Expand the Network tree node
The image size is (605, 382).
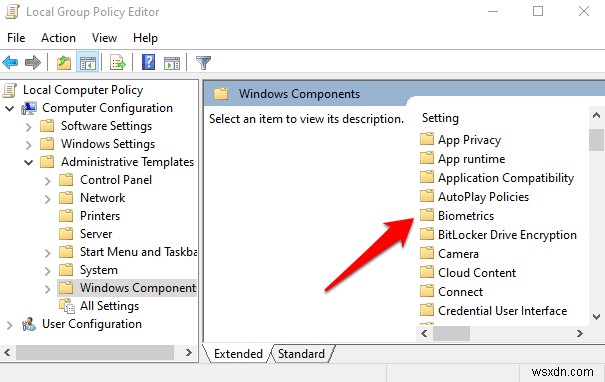point(47,199)
